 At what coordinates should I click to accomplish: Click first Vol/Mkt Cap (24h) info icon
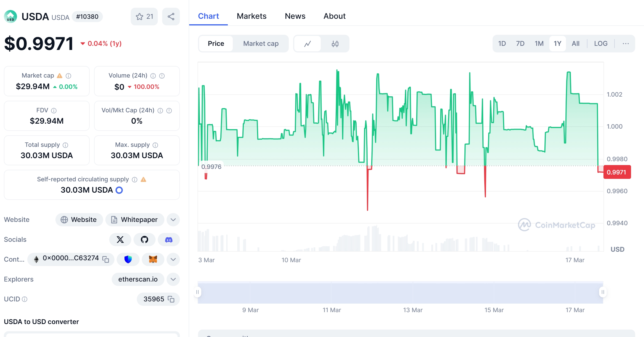(x=160, y=110)
